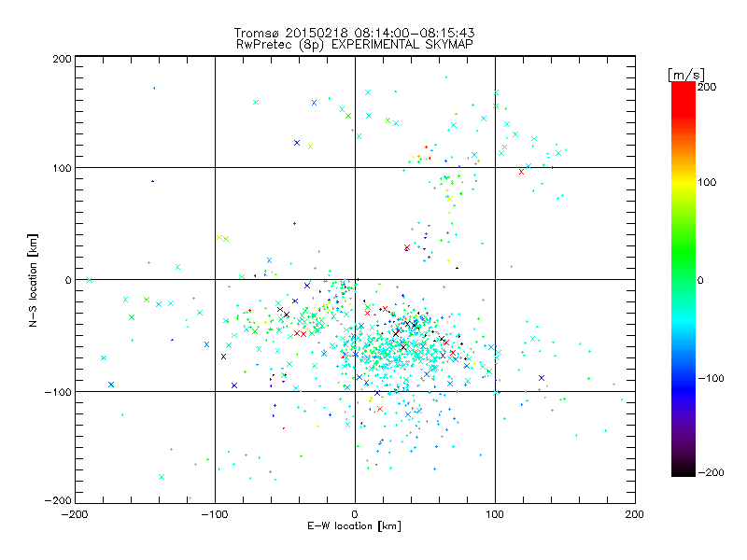747x560 pixels.
Task: Click the N-S axis tick label '0'
Action: tap(68, 280)
